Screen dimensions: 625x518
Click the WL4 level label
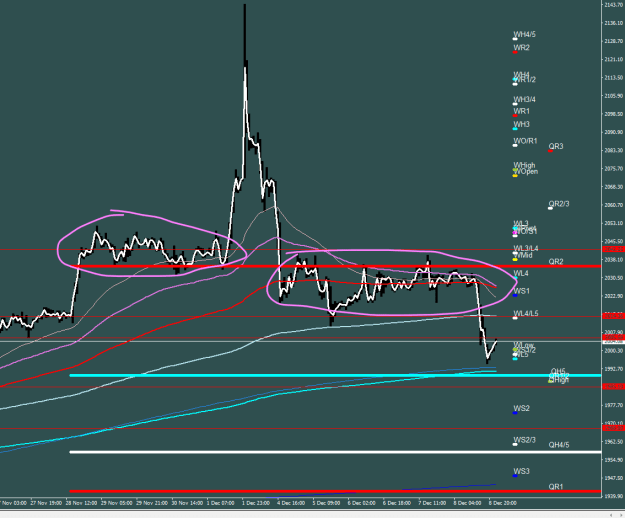(x=521, y=273)
